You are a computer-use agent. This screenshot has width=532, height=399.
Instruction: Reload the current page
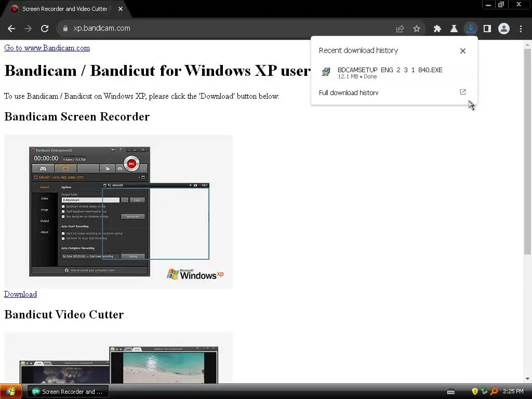45,29
